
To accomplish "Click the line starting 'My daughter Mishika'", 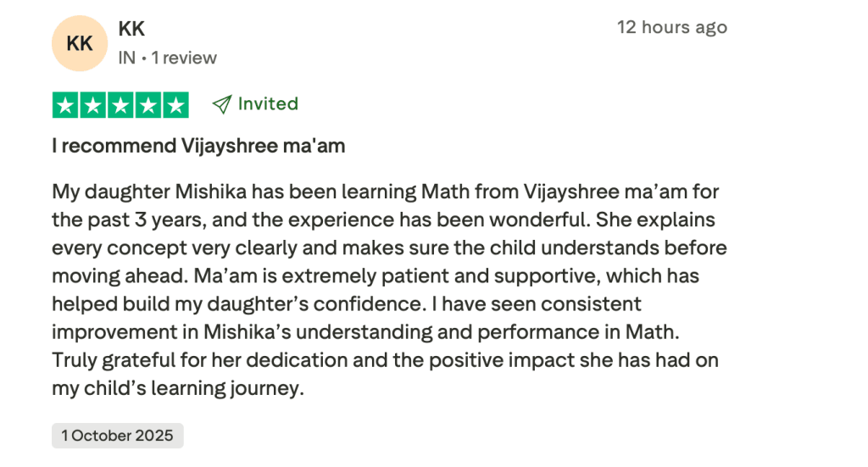I will (x=385, y=192).
